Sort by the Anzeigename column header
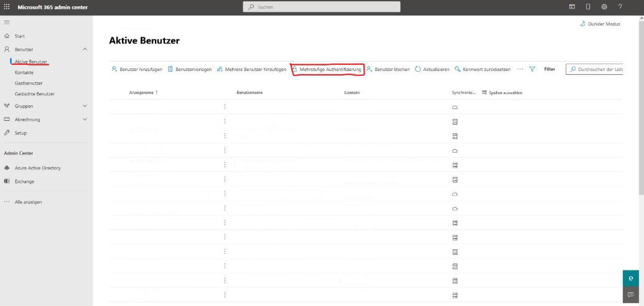This screenshot has height=306, width=644. point(143,92)
